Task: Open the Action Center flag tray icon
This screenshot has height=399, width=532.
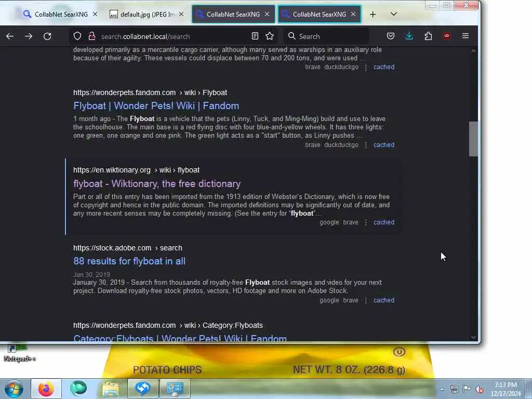Action: (x=467, y=389)
